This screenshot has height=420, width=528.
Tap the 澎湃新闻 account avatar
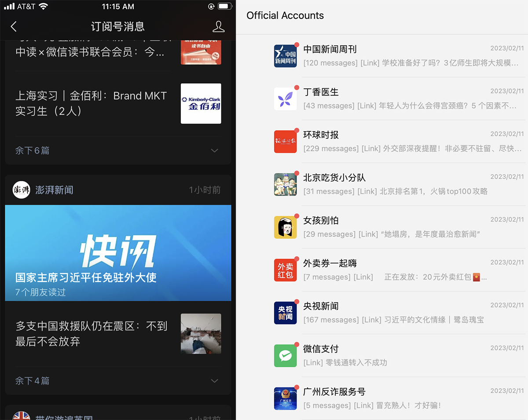pos(21,190)
